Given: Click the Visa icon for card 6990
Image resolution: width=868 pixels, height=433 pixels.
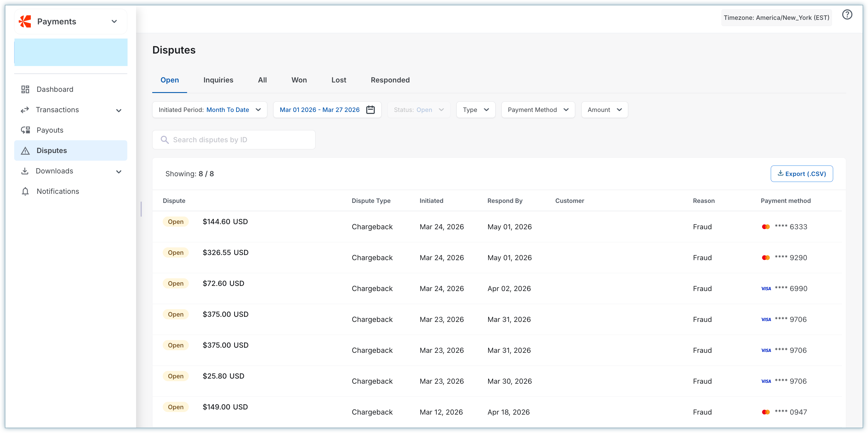Looking at the screenshot, I should [x=766, y=289].
